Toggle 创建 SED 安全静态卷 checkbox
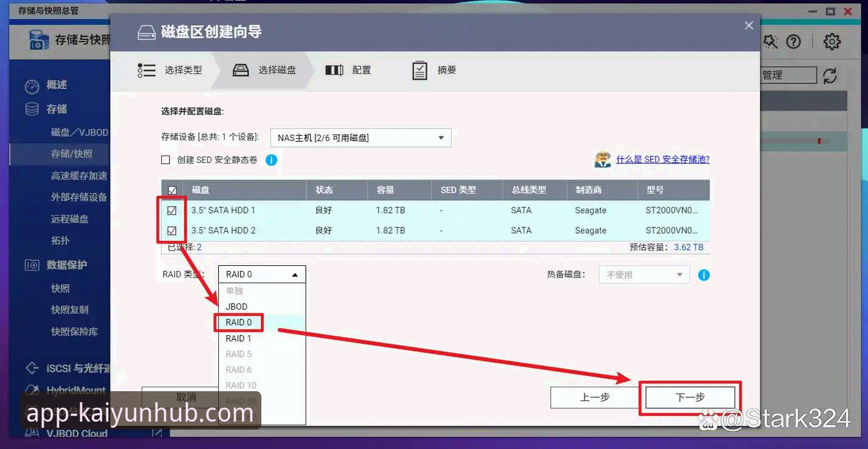This screenshot has height=449, width=868. 165,160
